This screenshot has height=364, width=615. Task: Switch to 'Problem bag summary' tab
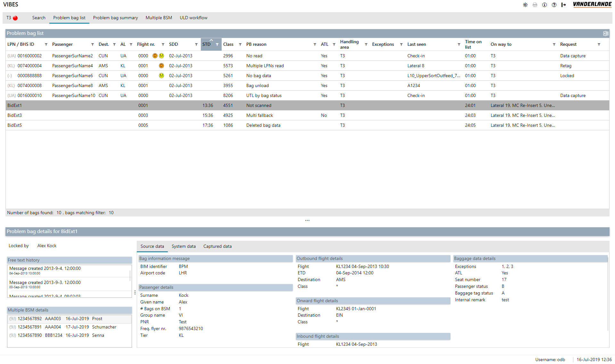pos(115,17)
